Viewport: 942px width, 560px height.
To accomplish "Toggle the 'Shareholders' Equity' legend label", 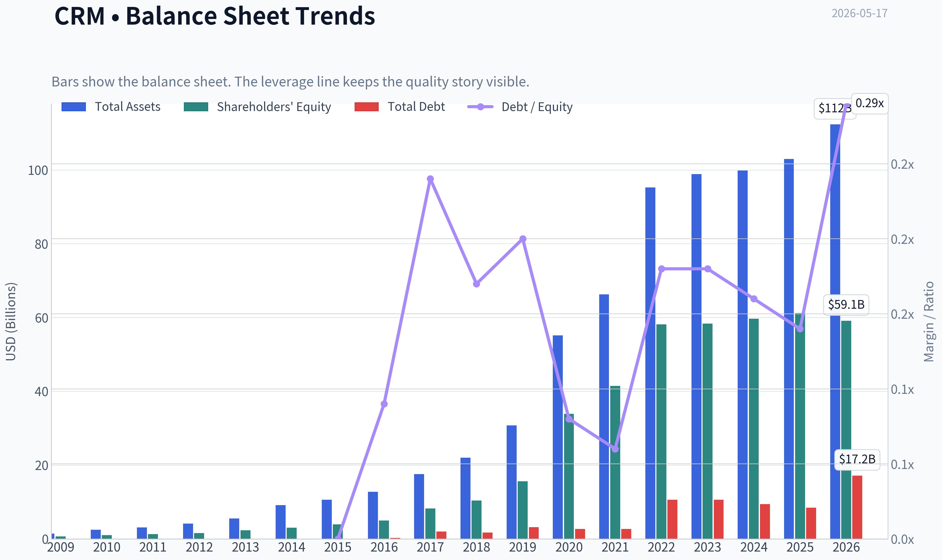I will [x=274, y=107].
